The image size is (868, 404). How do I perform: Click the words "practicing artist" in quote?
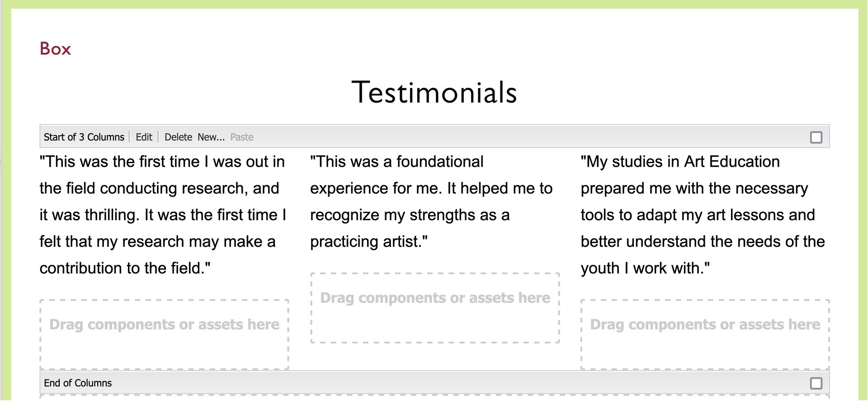[365, 242]
